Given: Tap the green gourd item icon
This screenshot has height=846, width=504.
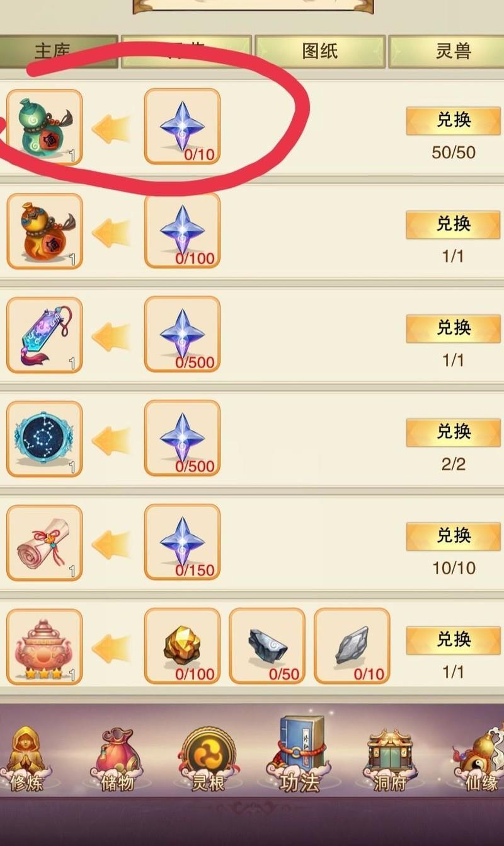Looking at the screenshot, I should 44,127.
